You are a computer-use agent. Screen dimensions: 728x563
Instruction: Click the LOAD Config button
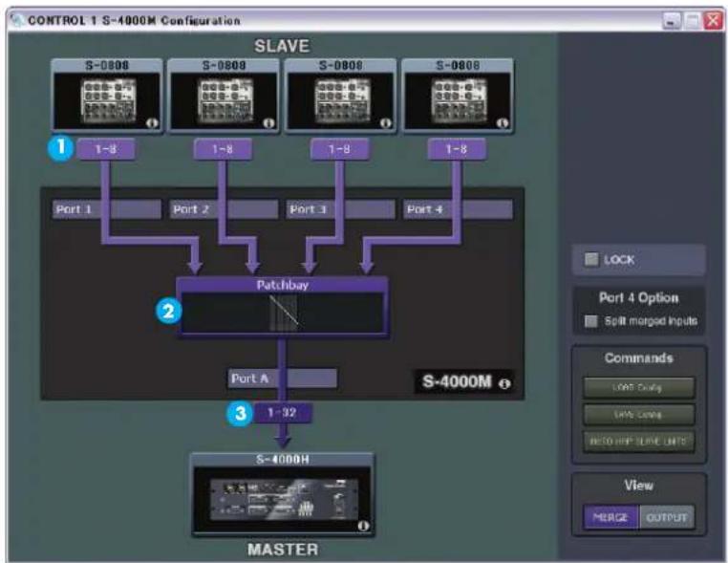(x=639, y=387)
